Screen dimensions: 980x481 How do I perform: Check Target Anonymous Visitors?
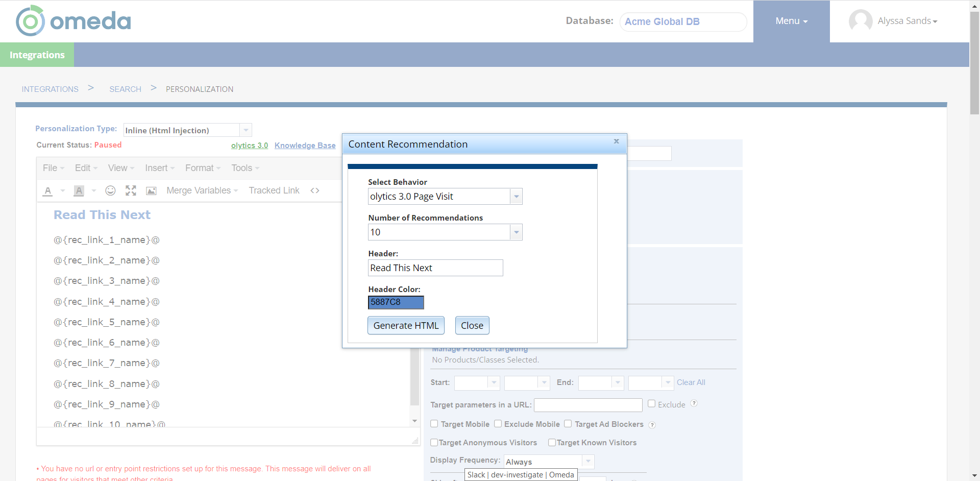click(x=434, y=442)
